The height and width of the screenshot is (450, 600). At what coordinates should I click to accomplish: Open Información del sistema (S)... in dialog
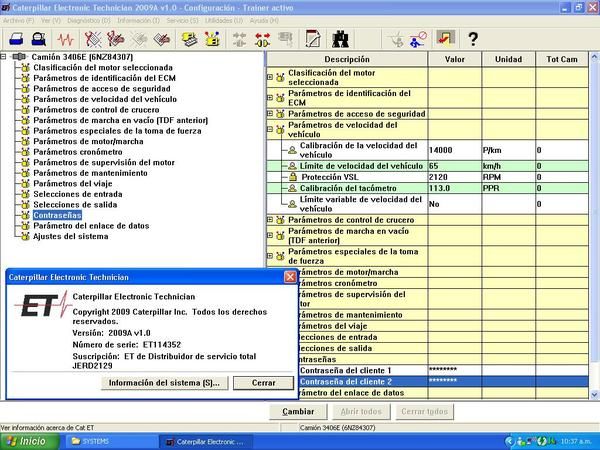coord(165,383)
